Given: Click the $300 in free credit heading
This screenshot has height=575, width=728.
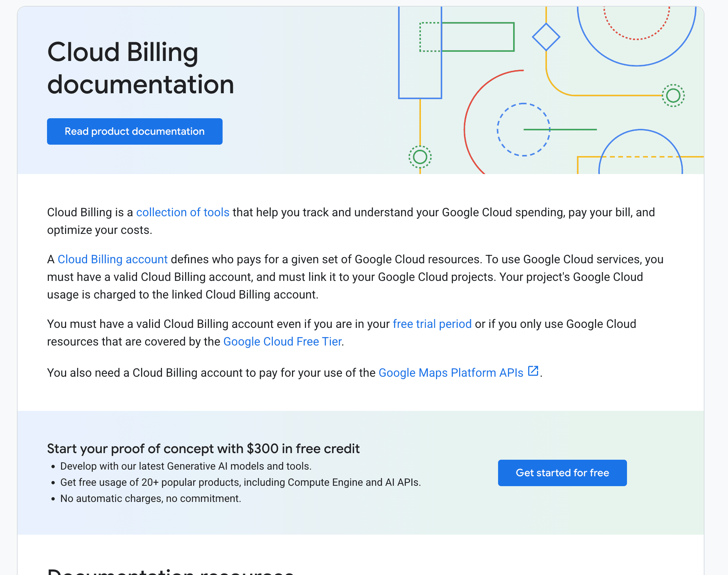Looking at the screenshot, I should [x=203, y=449].
